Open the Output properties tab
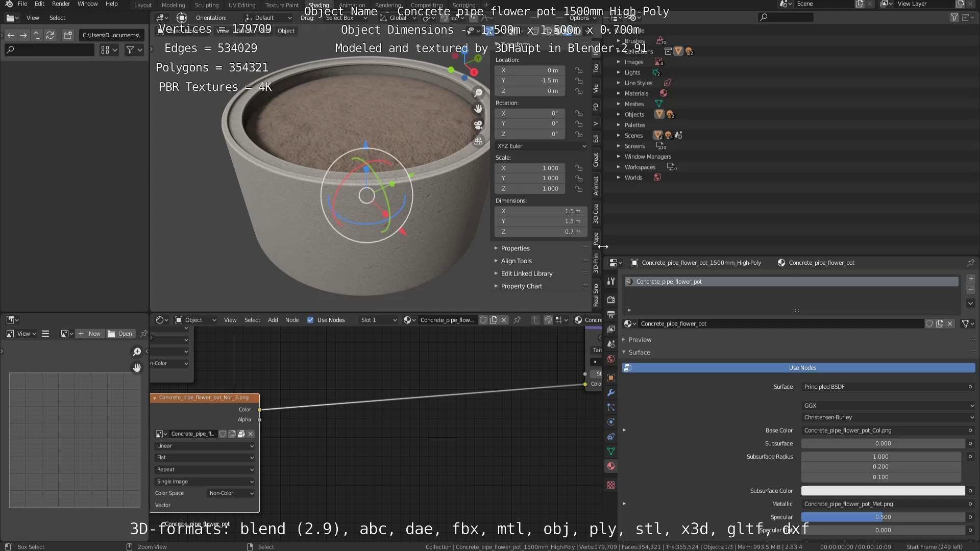The height and width of the screenshot is (551, 980). 611,315
